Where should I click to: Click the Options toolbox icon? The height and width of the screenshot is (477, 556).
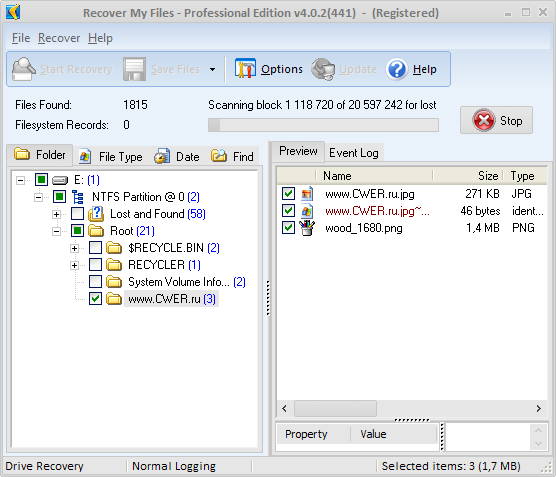[245, 68]
